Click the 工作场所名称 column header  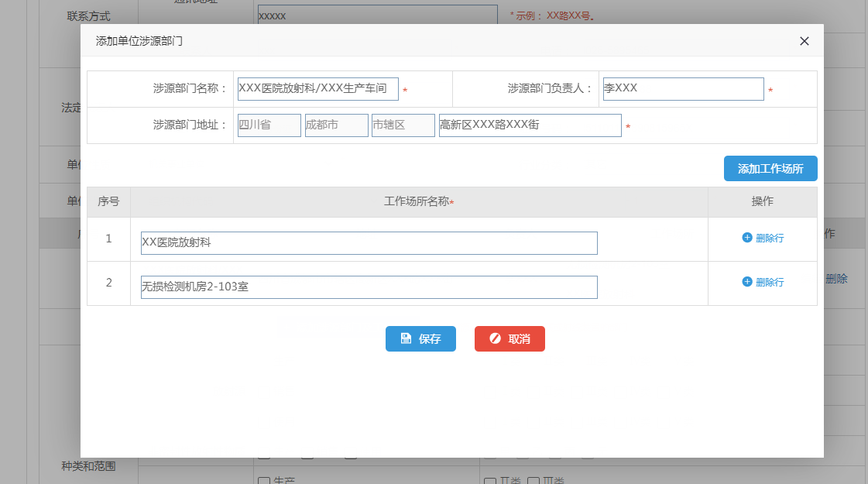click(x=418, y=202)
